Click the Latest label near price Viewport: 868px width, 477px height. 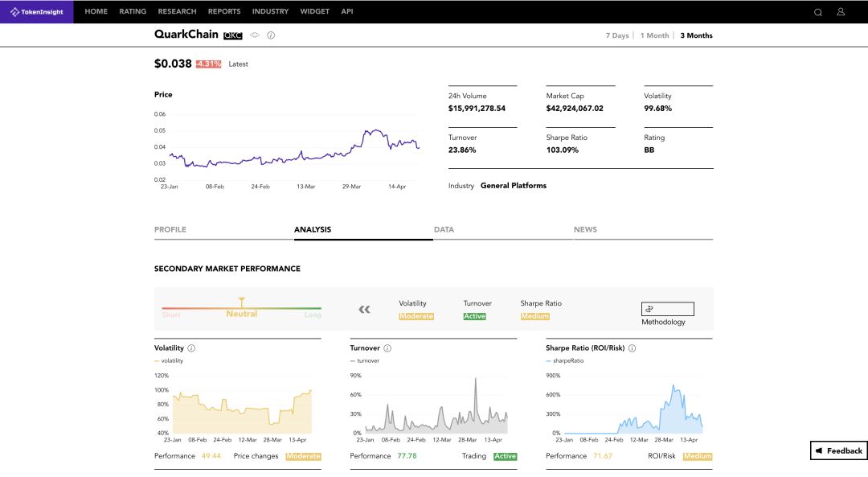pyautogui.click(x=238, y=64)
